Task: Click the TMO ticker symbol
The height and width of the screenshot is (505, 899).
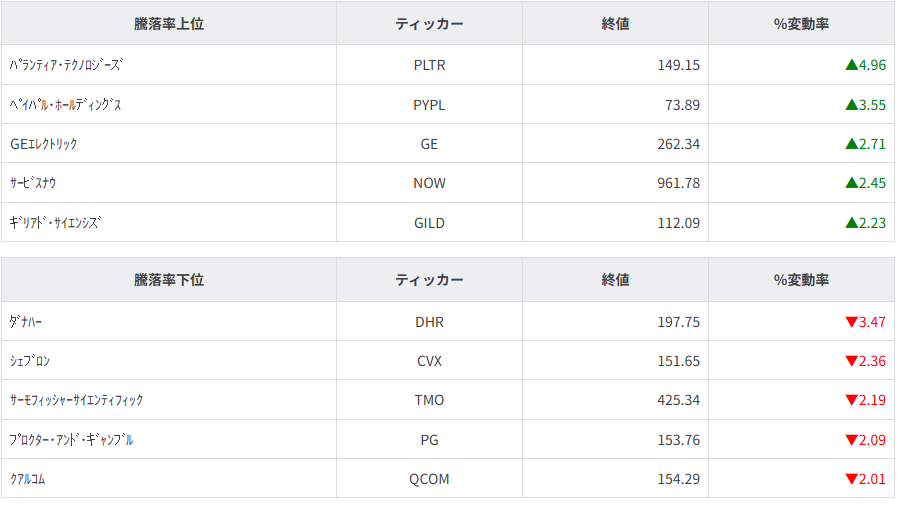Action: coord(429,400)
